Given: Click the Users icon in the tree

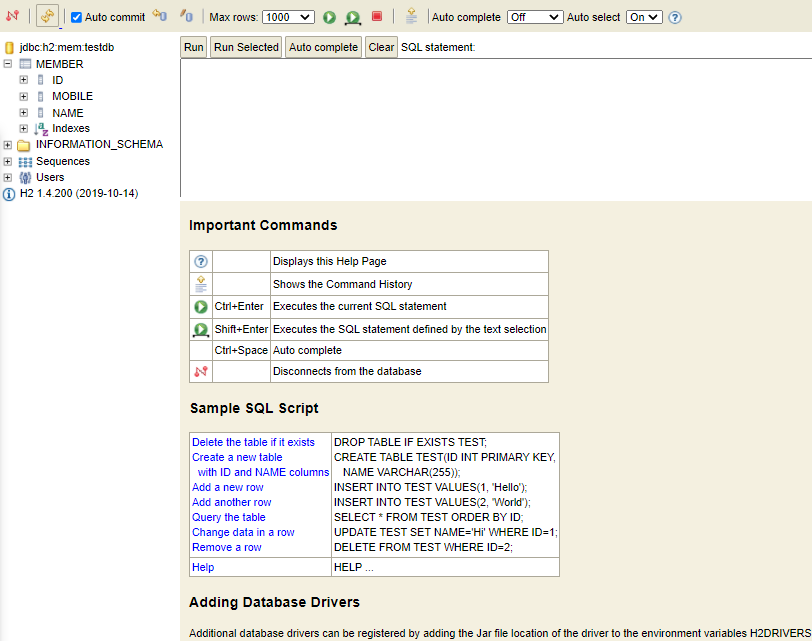Looking at the screenshot, I should point(25,178).
